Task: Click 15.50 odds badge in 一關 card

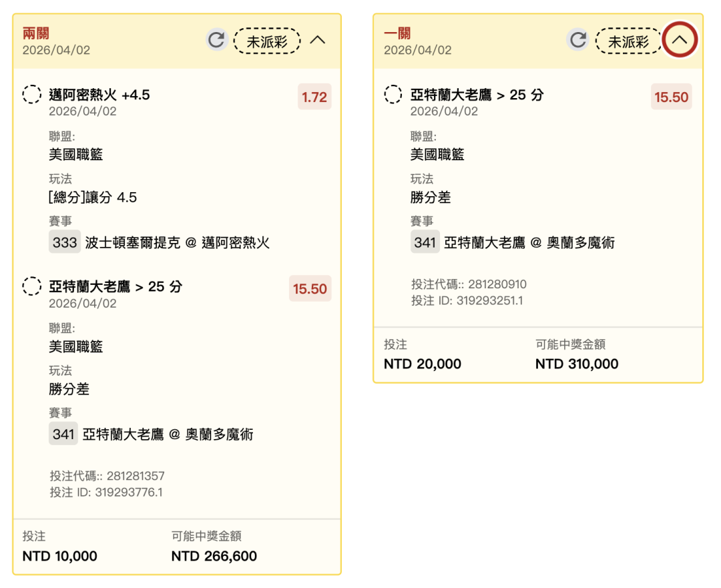Action: pos(671,97)
